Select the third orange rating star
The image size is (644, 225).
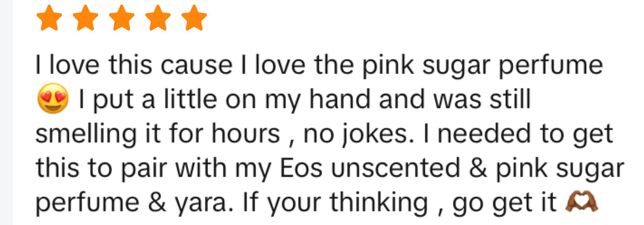pos(121,19)
